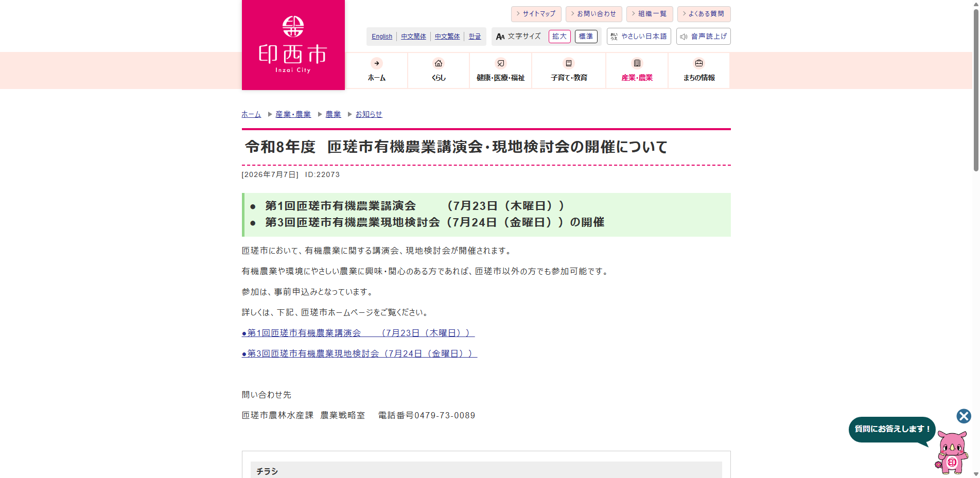Select the 産業・農業 navigation tab
This screenshot has width=980, height=478.
pyautogui.click(x=637, y=70)
